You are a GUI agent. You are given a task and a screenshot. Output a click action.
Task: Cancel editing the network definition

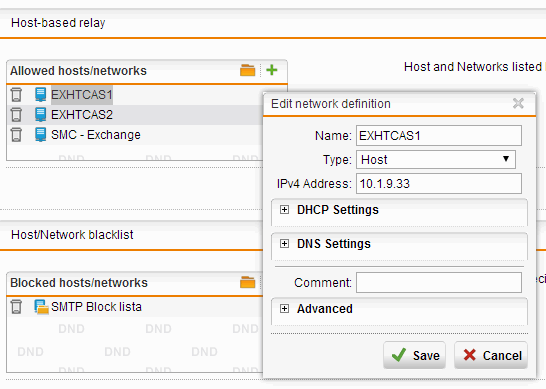[x=491, y=355]
